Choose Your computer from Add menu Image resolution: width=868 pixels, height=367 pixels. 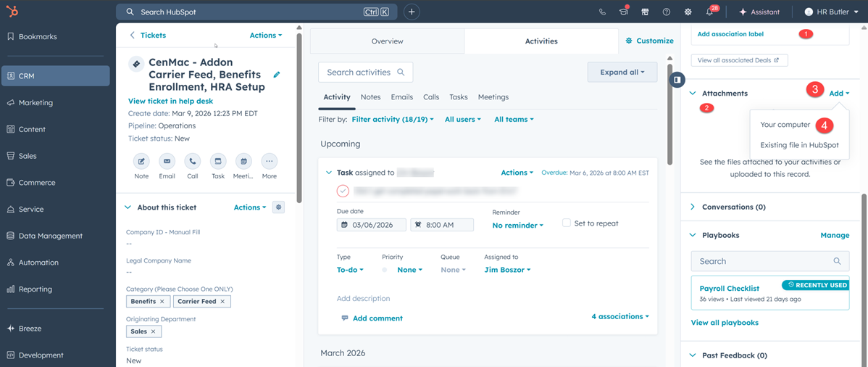pos(785,125)
